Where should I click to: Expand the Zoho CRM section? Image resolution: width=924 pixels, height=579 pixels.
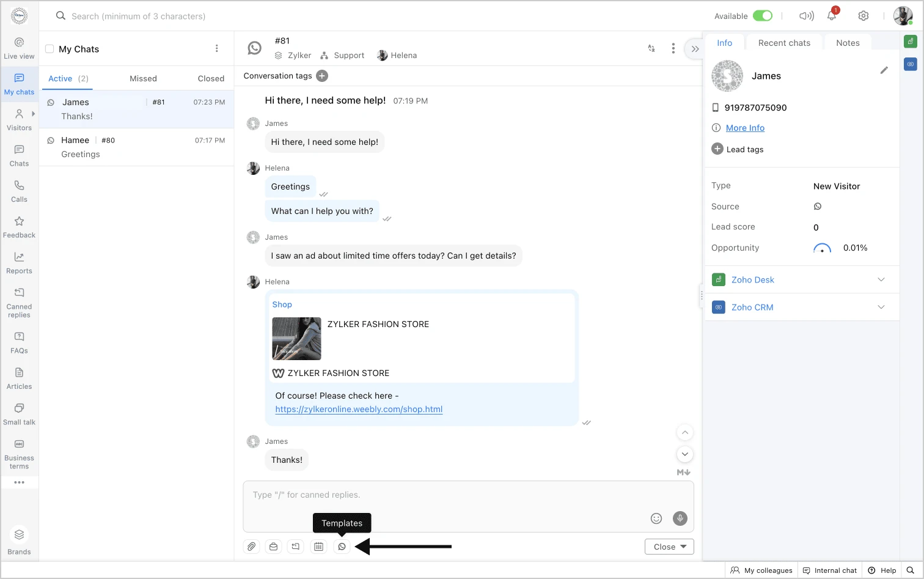coord(881,307)
